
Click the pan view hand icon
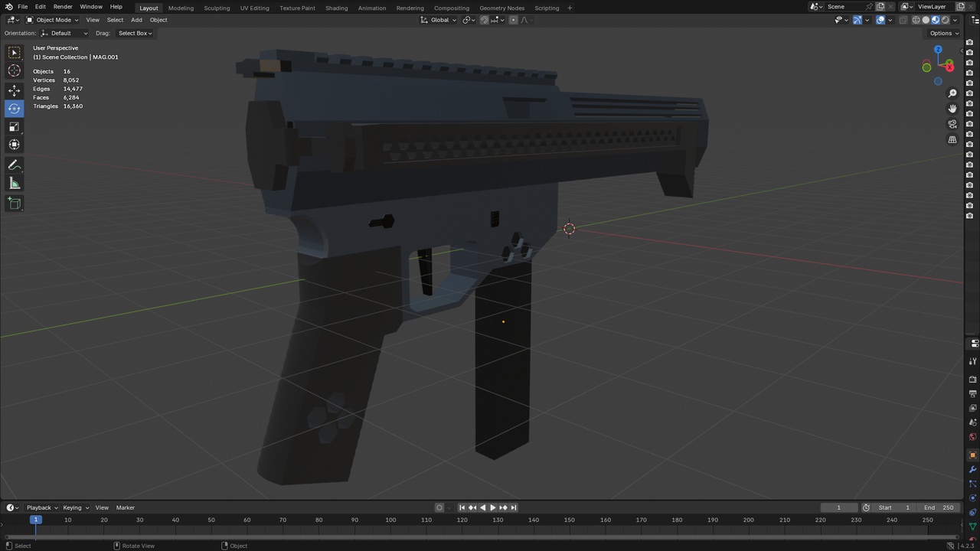click(x=952, y=109)
